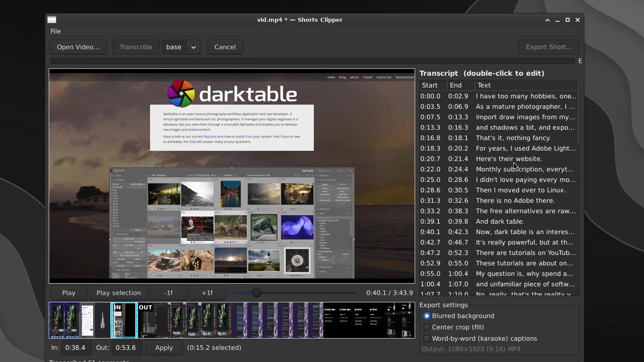
Task: Click the last filmstrip thumbnail
Action: pos(407,320)
